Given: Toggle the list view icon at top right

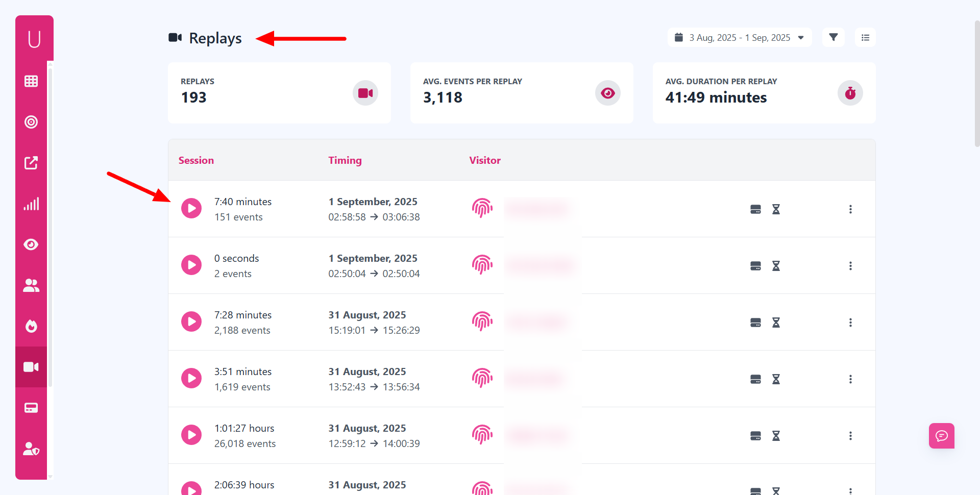Looking at the screenshot, I should click(865, 37).
